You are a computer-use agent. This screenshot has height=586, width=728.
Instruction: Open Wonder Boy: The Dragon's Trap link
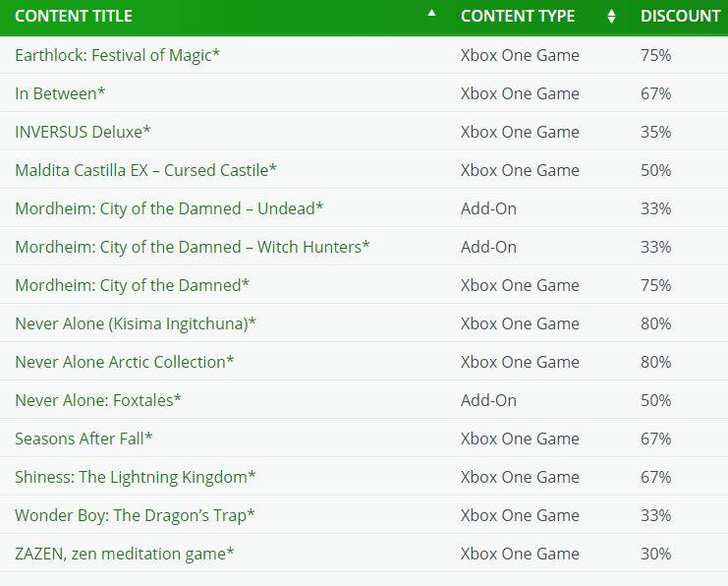pos(135,515)
